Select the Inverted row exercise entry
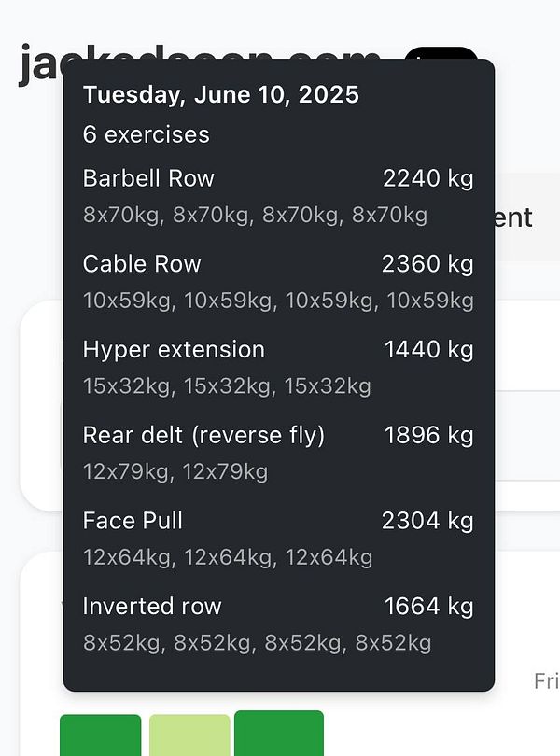 152,606
